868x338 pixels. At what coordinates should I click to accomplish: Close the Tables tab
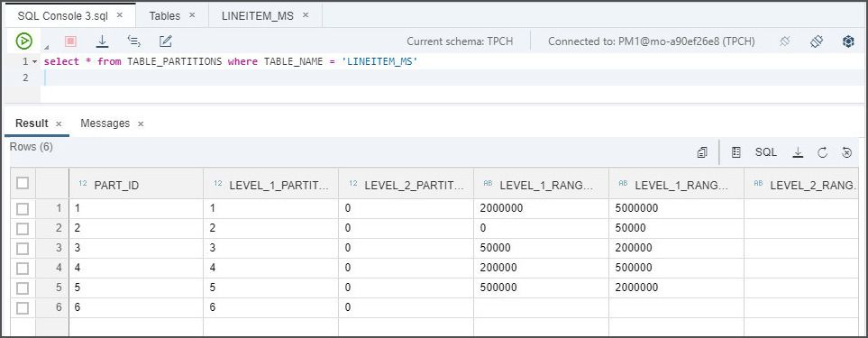(192, 15)
